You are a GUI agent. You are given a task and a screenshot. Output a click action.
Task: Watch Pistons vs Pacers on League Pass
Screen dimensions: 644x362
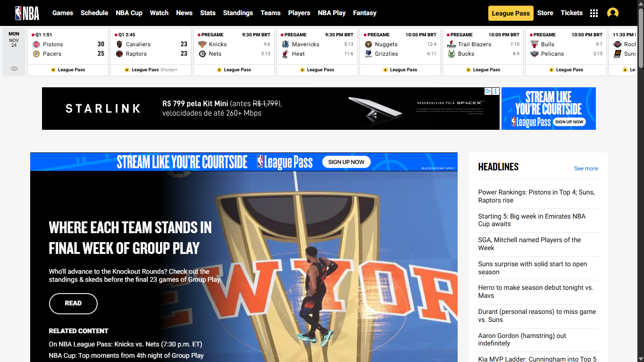[x=68, y=70]
